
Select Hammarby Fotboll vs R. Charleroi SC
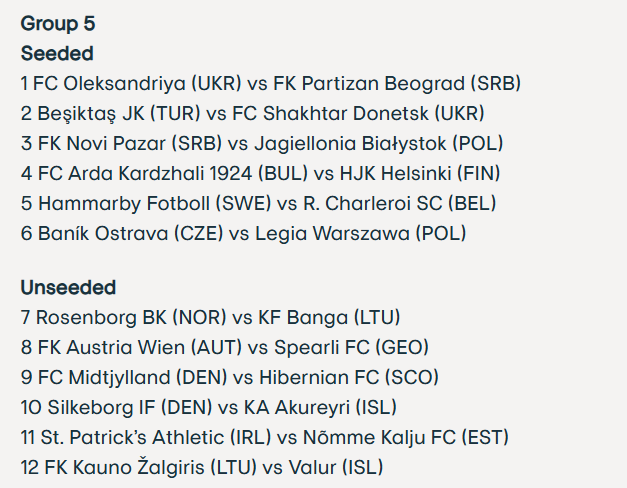[x=258, y=204]
